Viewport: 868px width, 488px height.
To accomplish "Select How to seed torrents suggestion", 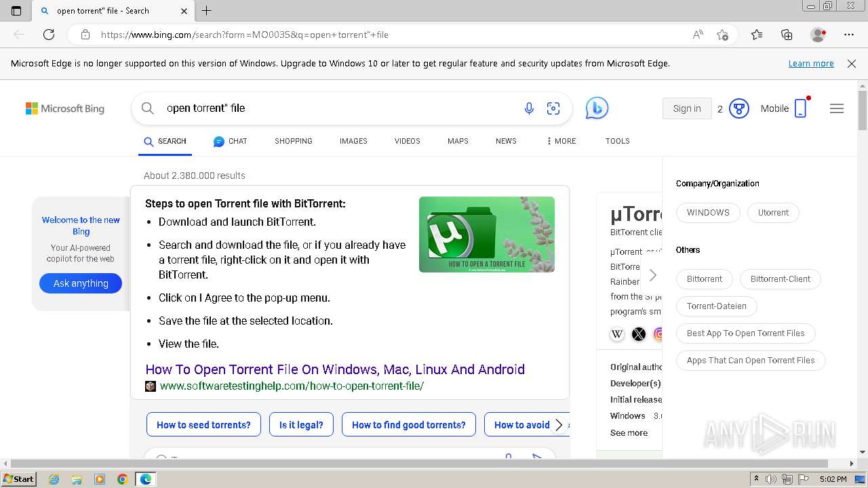I will [x=203, y=425].
